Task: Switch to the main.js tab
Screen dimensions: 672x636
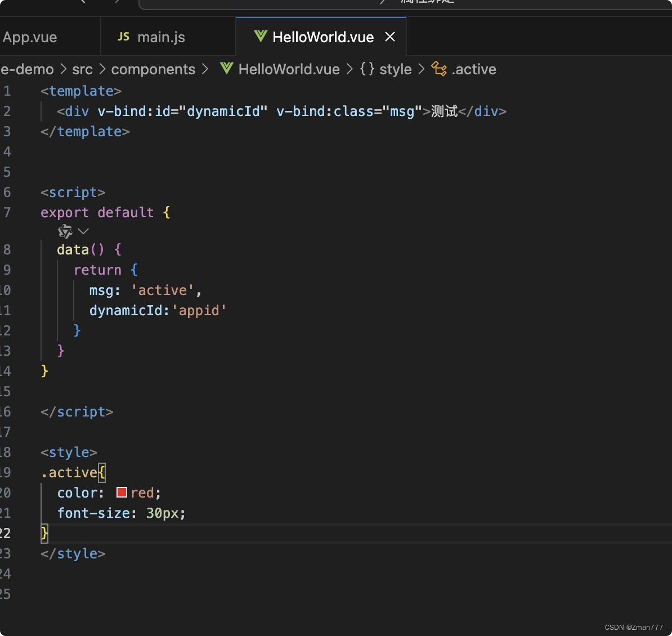Action: pos(161,36)
